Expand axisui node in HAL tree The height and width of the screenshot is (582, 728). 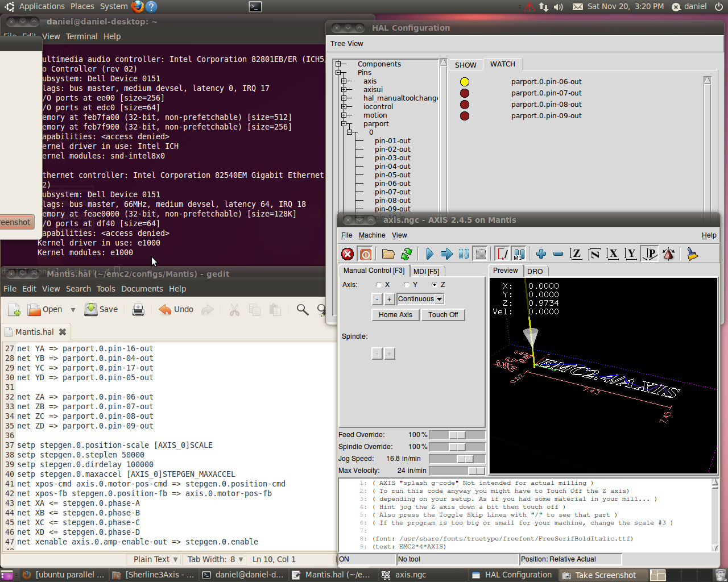344,90
